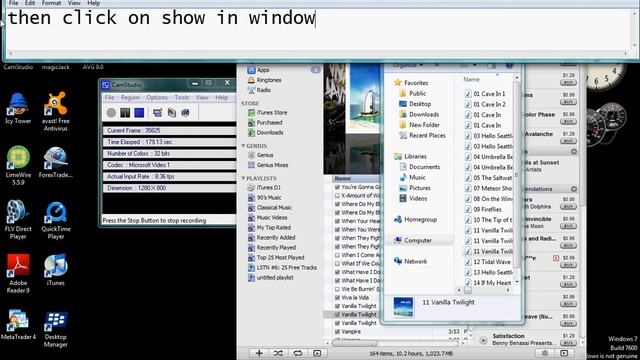
Task: Open the avast! Free Antivirus shortcut
Action: [56, 111]
